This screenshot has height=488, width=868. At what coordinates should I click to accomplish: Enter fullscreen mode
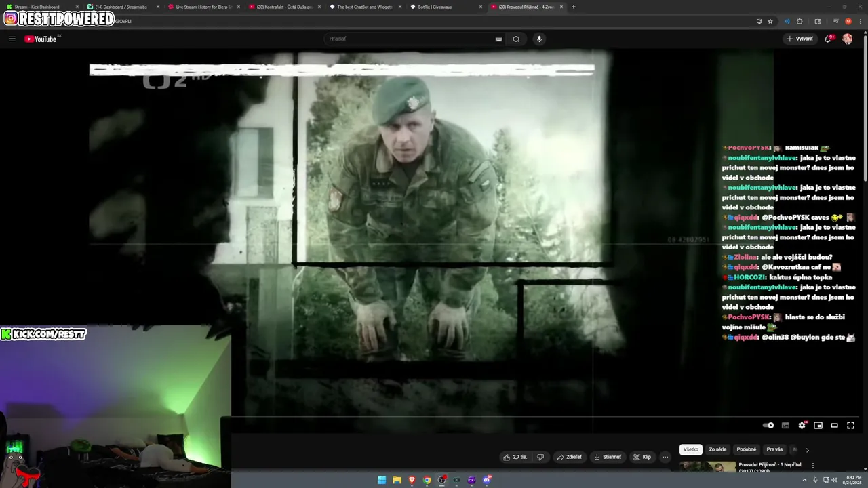coord(851,426)
